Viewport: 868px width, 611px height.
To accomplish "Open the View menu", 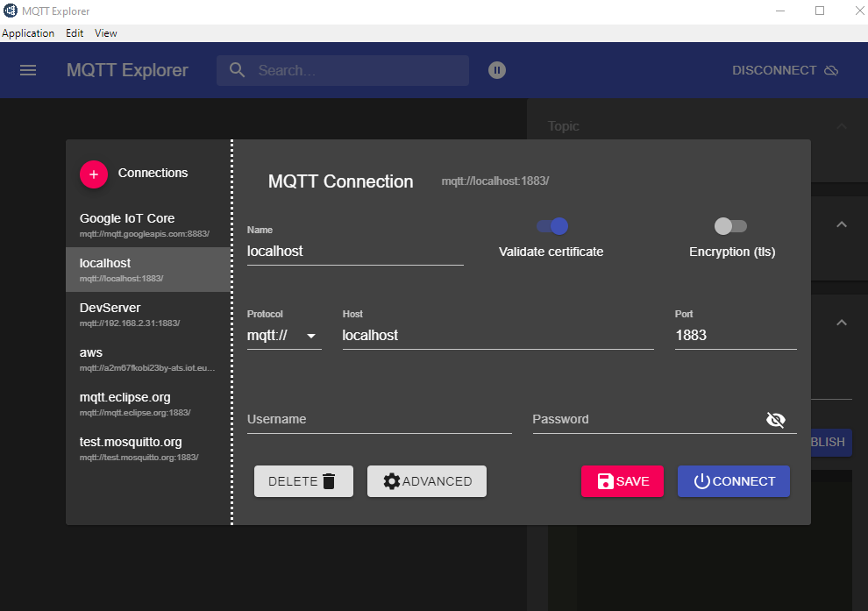I will coord(105,33).
